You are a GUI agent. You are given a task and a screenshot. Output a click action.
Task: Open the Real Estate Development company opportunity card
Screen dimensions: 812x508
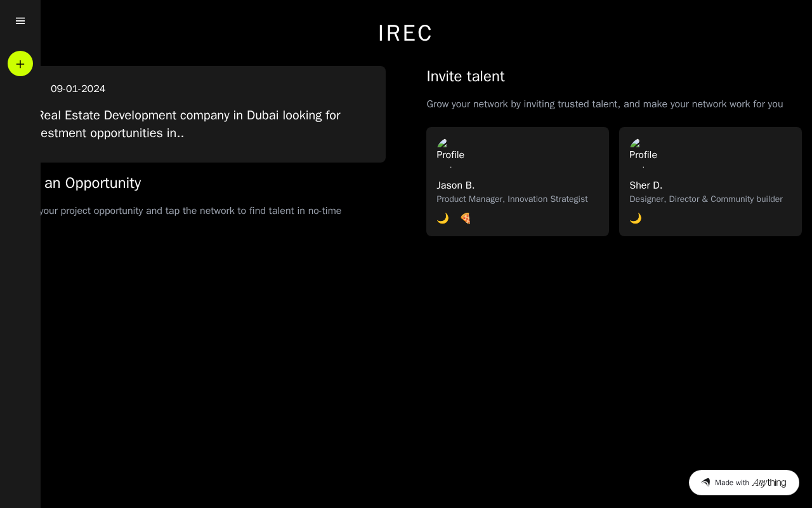(x=209, y=124)
